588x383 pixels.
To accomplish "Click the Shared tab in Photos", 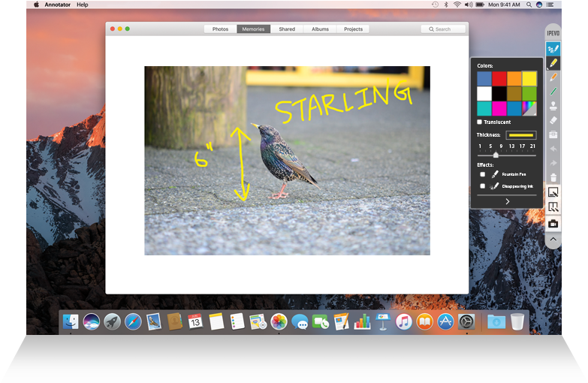I will click(287, 29).
